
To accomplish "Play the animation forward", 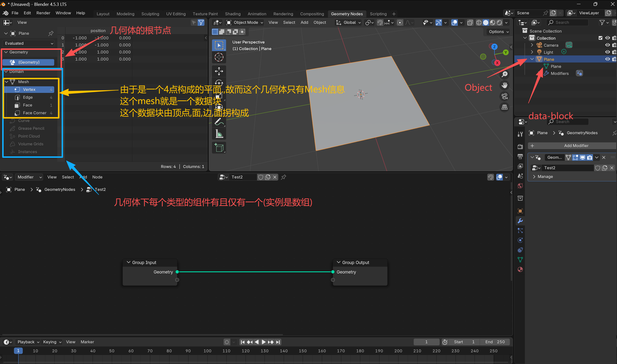I will pyautogui.click(x=264, y=342).
